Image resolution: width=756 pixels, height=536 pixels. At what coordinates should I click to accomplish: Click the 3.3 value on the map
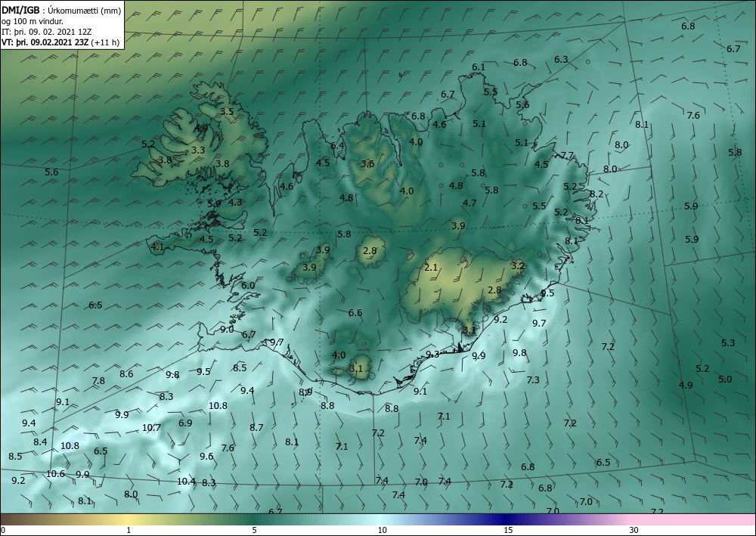tap(198, 150)
